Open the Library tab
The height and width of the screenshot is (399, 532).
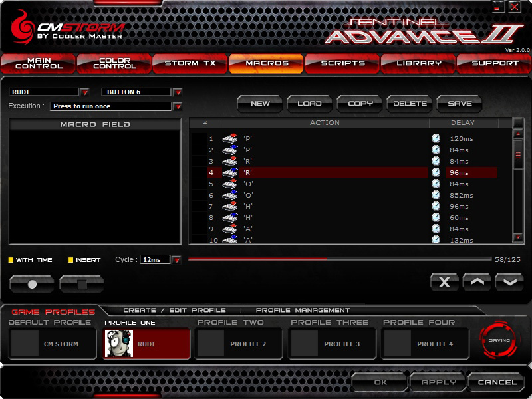pos(418,63)
